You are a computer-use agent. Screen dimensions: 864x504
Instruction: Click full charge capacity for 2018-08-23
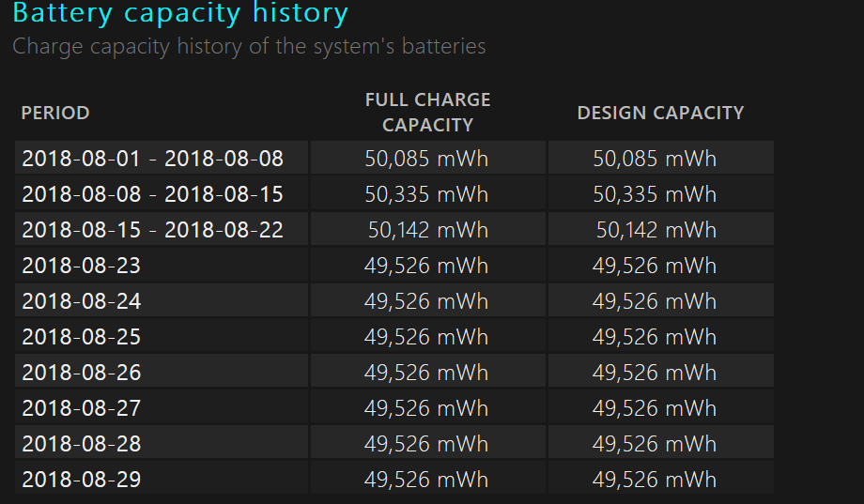pyautogui.click(x=426, y=266)
